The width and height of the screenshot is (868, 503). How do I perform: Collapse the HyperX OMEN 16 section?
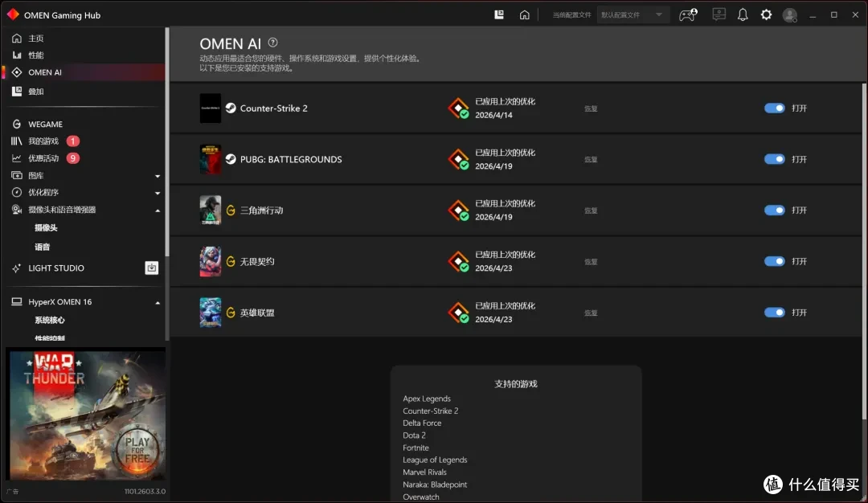pos(158,303)
